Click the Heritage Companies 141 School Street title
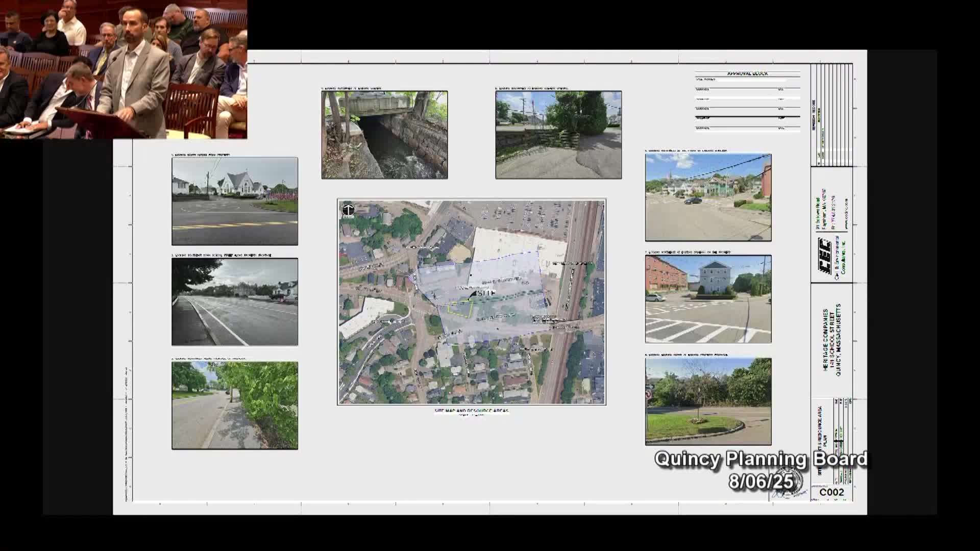 pos(831,341)
